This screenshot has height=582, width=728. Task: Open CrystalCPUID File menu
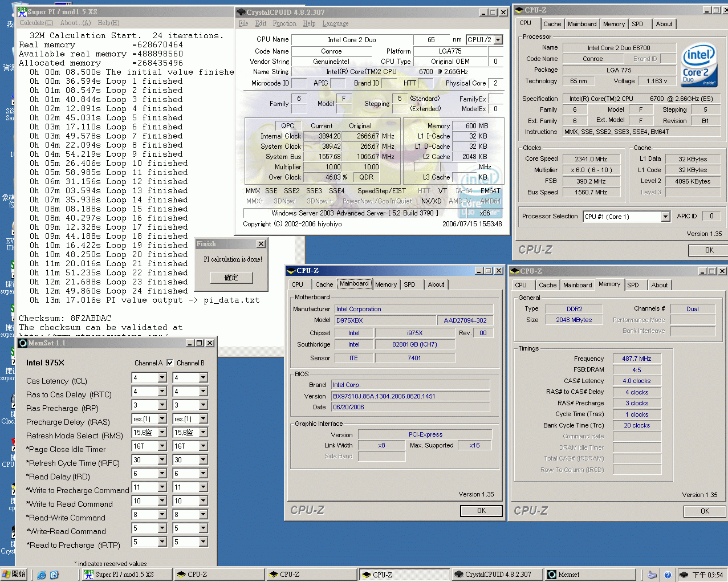pyautogui.click(x=243, y=23)
